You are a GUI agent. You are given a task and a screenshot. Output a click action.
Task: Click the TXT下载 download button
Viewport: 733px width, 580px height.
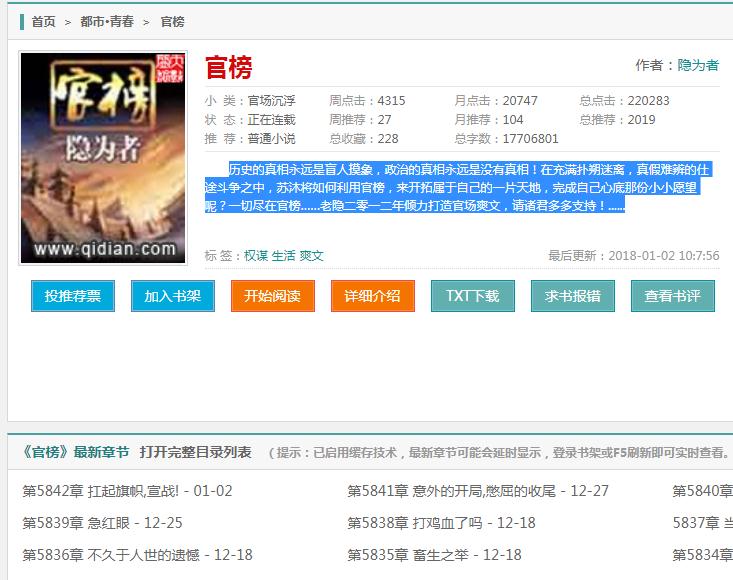pos(472,296)
